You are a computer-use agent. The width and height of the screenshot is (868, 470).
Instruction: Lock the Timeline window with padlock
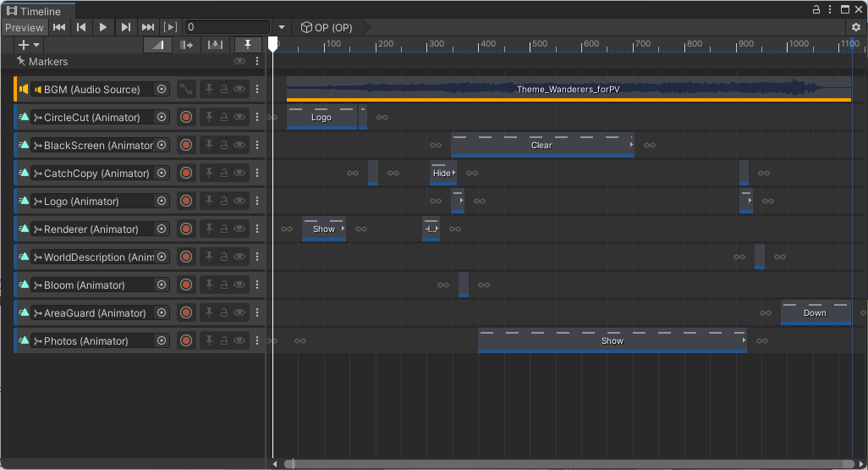point(816,9)
